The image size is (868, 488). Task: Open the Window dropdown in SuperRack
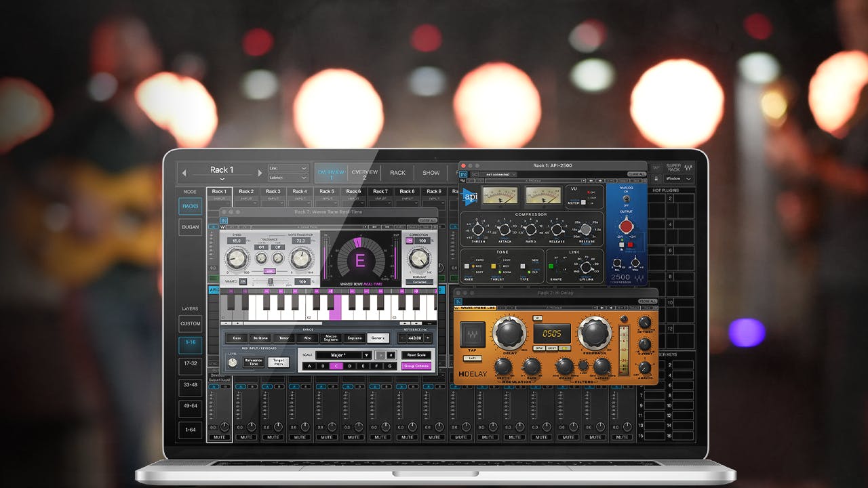pyautogui.click(x=678, y=179)
